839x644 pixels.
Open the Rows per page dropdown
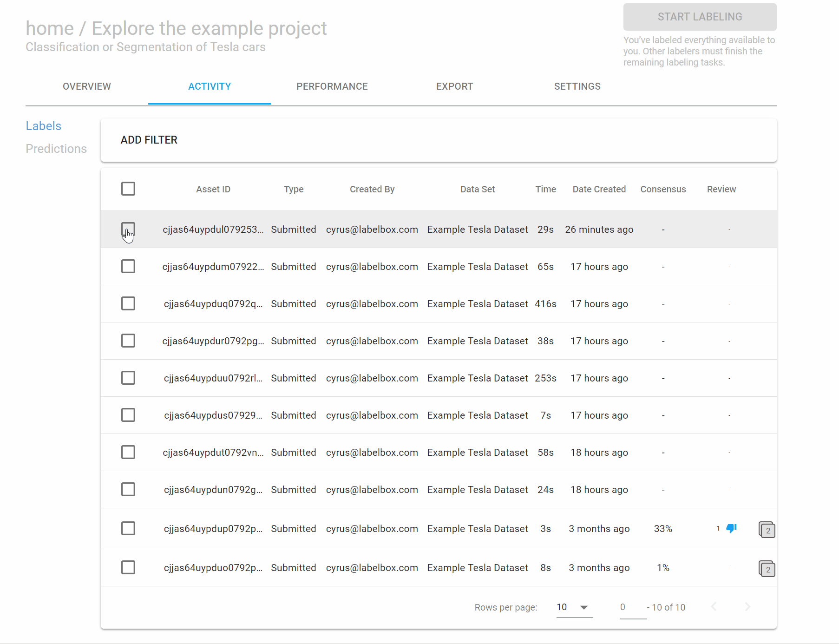coord(574,607)
